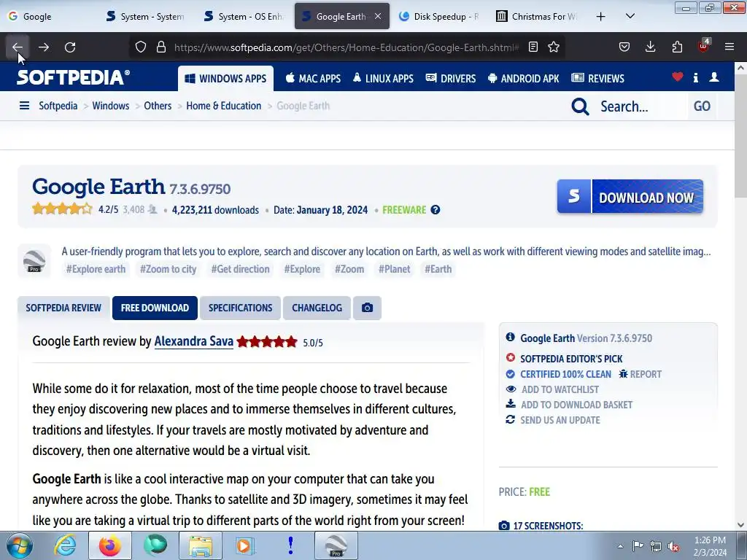Click the muted volume tray icon
The height and width of the screenshot is (560, 747).
(673, 546)
